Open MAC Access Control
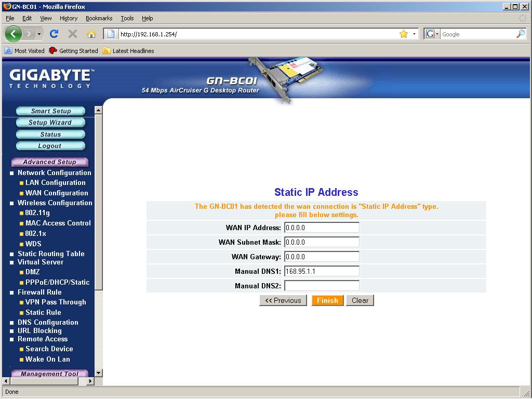 pos(58,223)
